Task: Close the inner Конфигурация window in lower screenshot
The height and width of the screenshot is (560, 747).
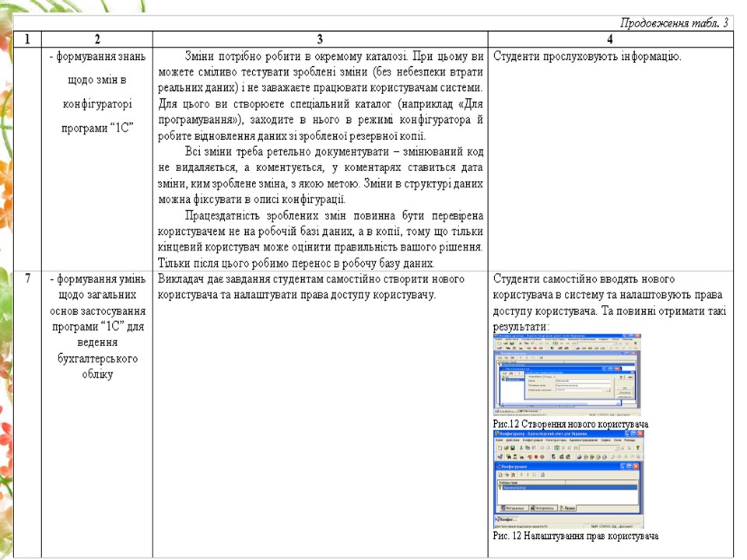Action: (x=637, y=466)
